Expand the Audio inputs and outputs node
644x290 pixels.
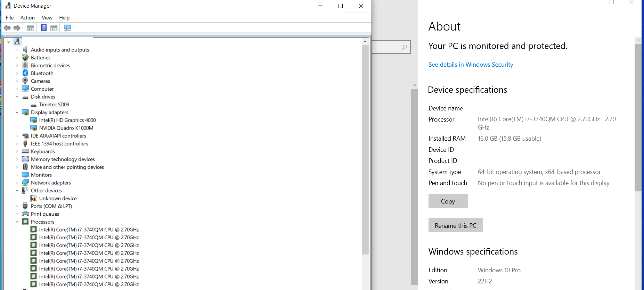[17, 50]
